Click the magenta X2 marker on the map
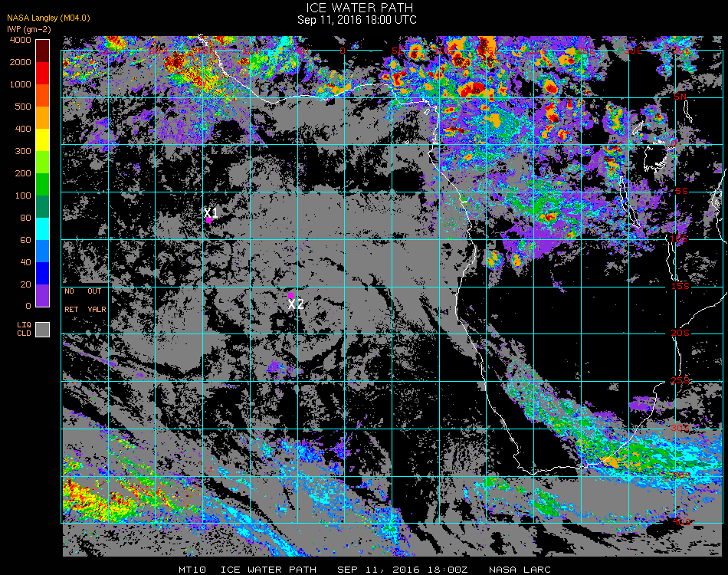Image resolution: width=728 pixels, height=575 pixels. [290, 296]
